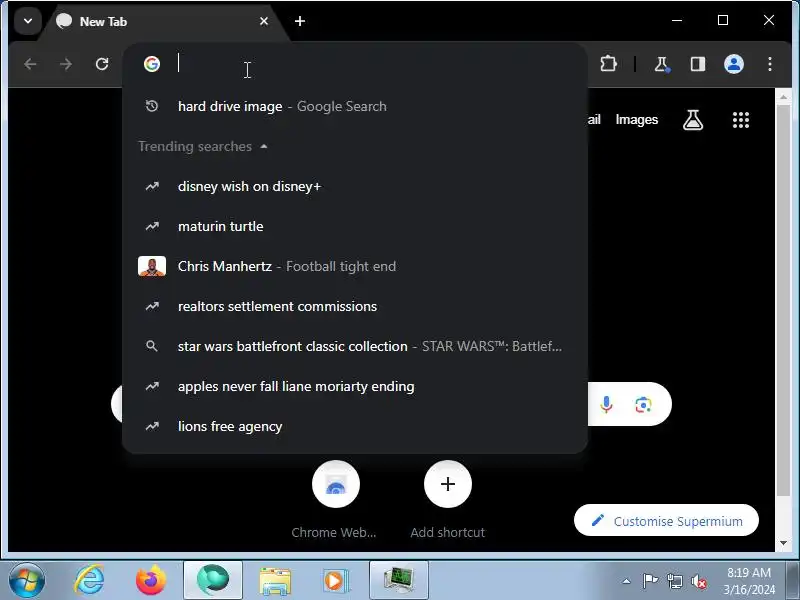Click the vertical scrollbar thumb
The image size is (800, 600).
click(783, 301)
